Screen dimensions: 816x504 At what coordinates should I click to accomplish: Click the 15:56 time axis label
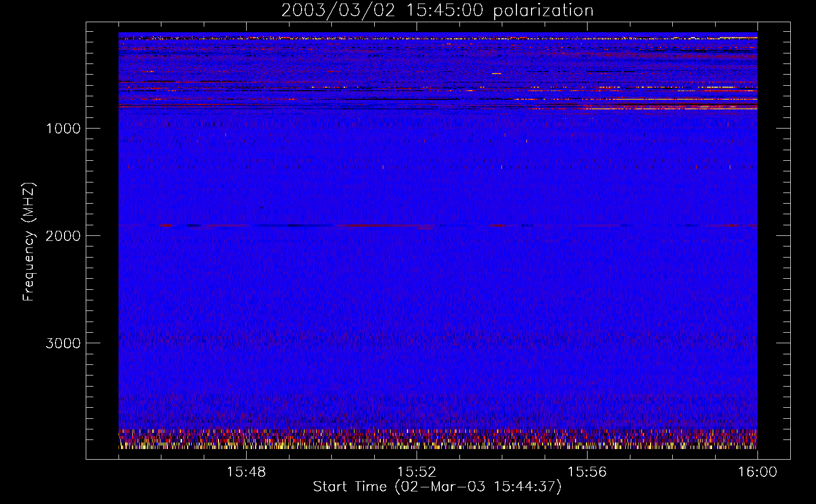tap(587, 472)
